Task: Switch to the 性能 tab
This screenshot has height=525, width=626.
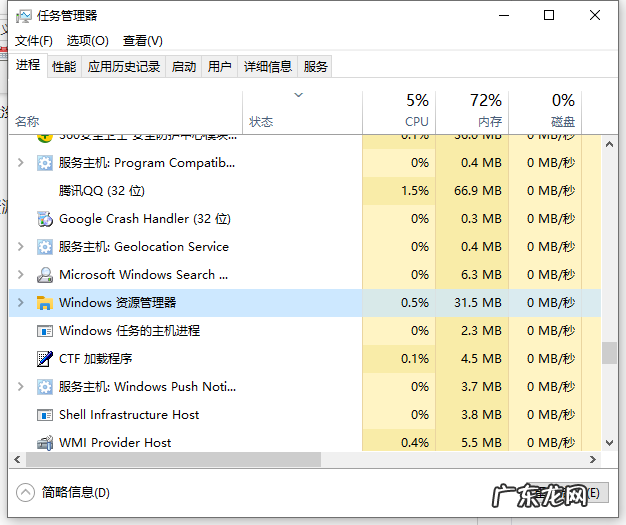Action: coord(64,66)
